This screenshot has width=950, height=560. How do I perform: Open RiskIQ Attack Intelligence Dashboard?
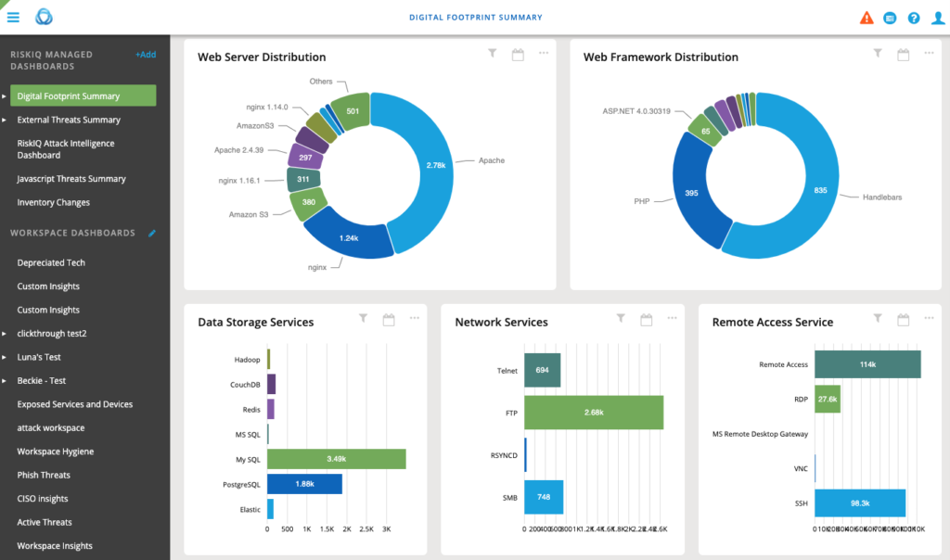click(66, 149)
